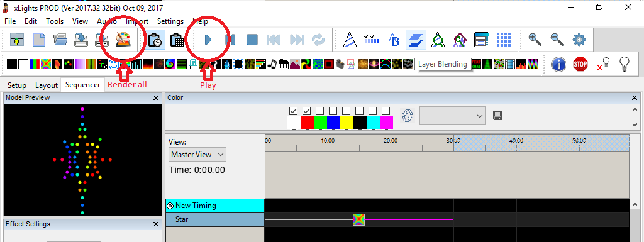Click the blue information i icon
644x242 pixels.
coord(558,64)
